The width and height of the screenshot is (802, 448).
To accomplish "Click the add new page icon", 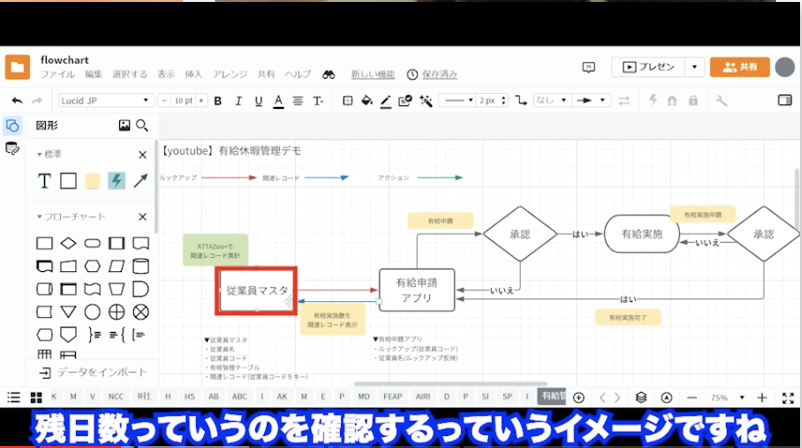I will tap(578, 397).
